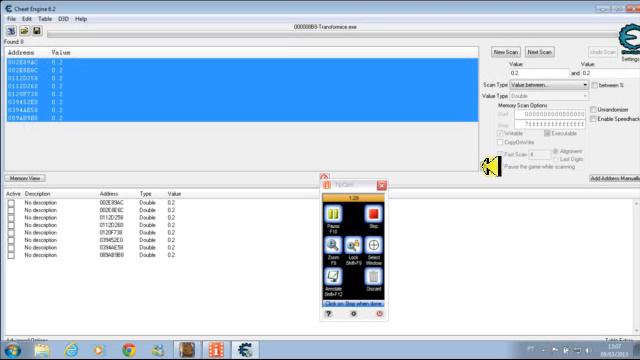Click the TipCam red power icon
The image size is (640, 360).
click(x=380, y=314)
